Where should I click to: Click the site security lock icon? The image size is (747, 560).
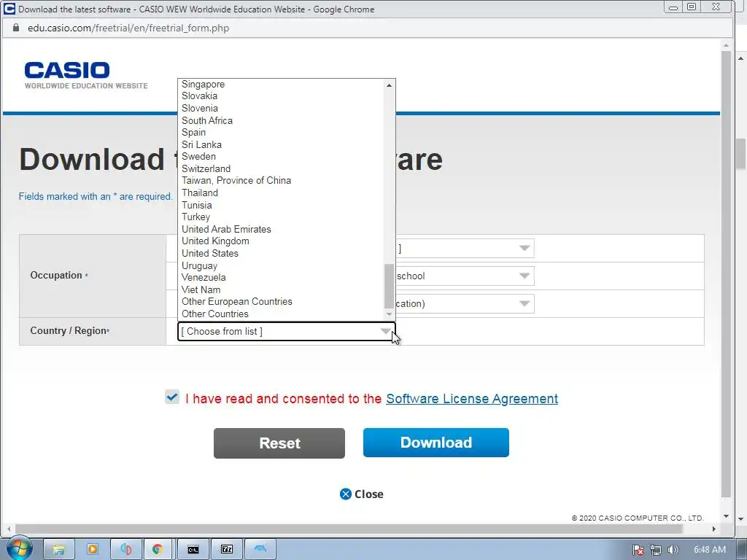click(16, 28)
